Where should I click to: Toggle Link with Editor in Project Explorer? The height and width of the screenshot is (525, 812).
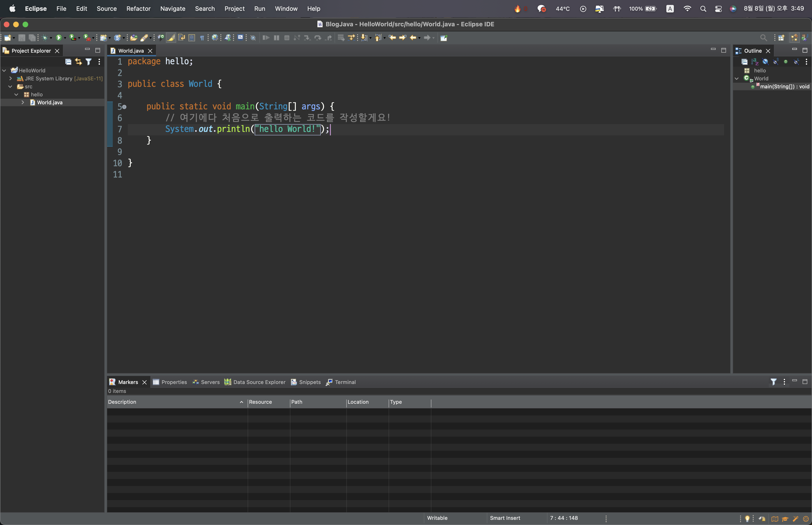click(x=78, y=62)
